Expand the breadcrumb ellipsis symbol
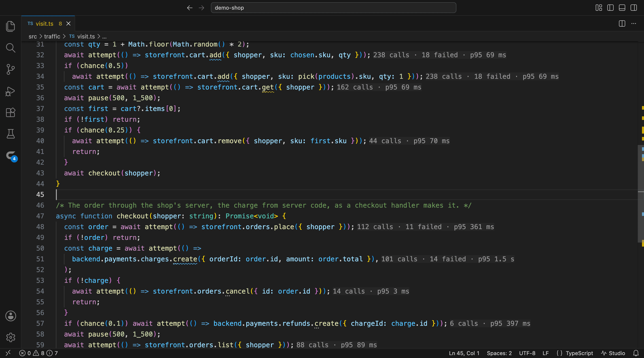644x358 pixels. click(x=104, y=36)
